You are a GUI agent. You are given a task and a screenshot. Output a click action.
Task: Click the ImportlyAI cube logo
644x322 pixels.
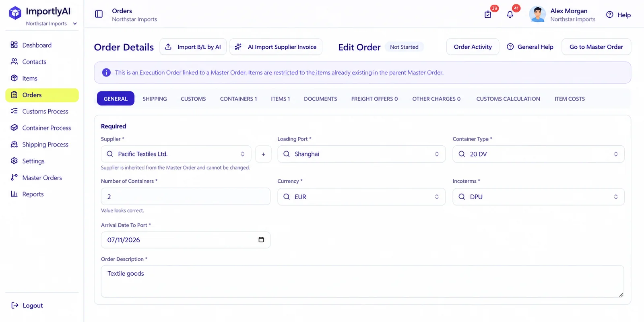click(x=15, y=13)
